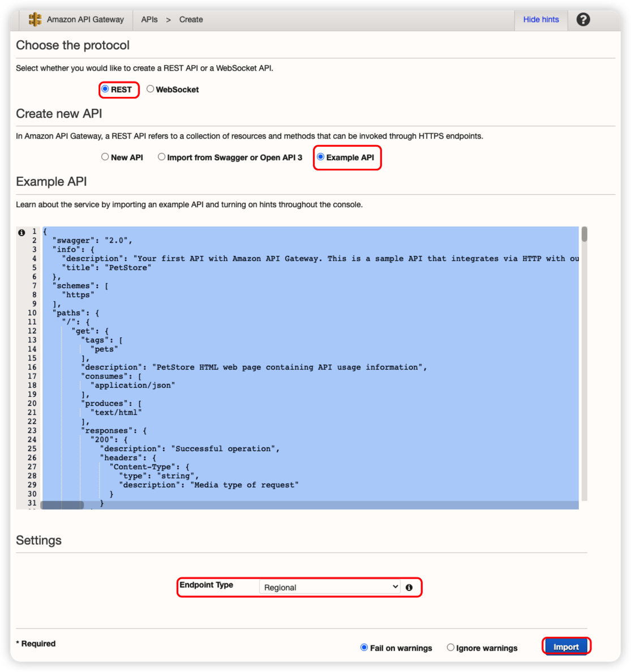
Task: Select the WebSocket protocol radio button
Action: pyautogui.click(x=150, y=89)
